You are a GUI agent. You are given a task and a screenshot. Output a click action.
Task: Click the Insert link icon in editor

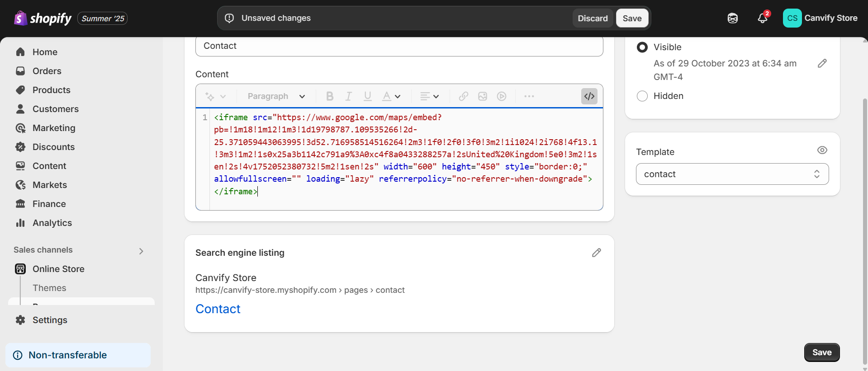tap(463, 96)
